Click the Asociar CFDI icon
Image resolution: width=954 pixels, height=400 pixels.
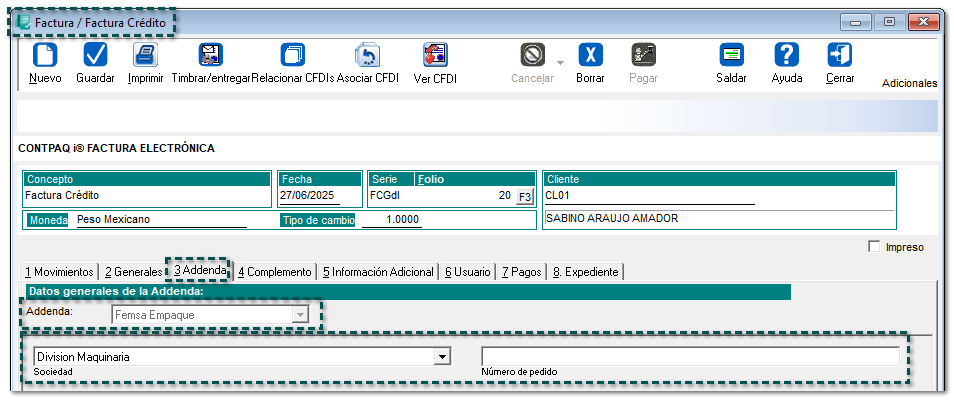click(367, 55)
